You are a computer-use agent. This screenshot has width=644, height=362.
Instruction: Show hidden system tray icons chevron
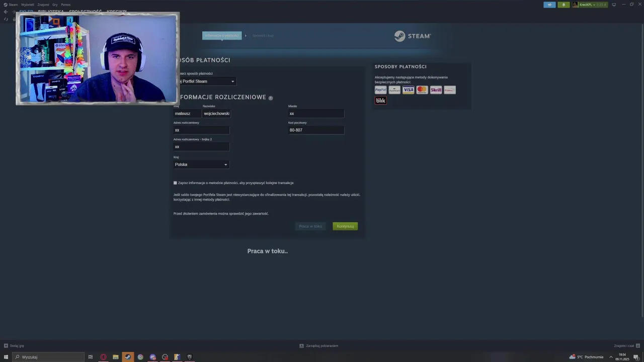click(611, 357)
